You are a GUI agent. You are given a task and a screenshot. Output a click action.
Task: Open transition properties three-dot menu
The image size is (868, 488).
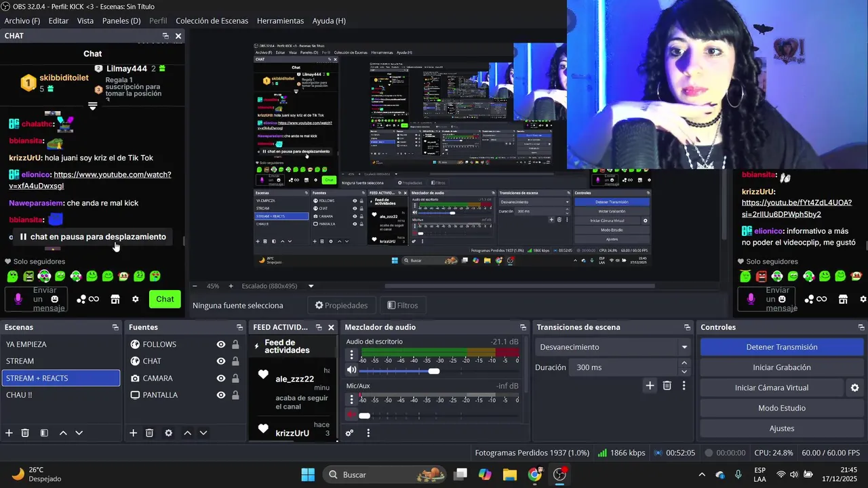684,386
